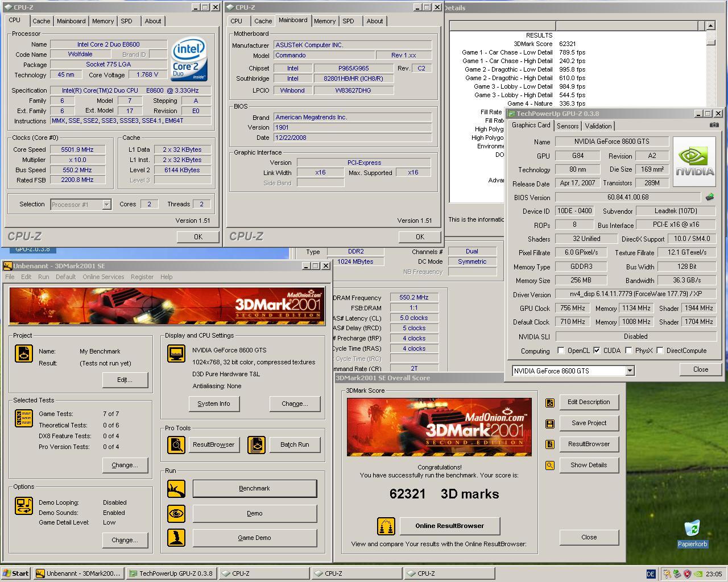Click the Online ResultBrowser podium icon
728x582 pixels.
[x=386, y=526]
